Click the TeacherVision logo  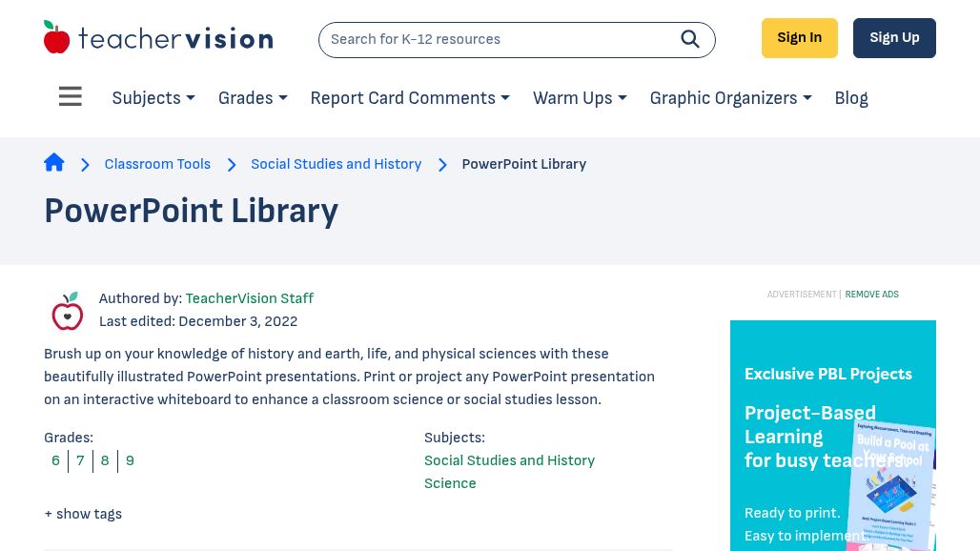157,36
